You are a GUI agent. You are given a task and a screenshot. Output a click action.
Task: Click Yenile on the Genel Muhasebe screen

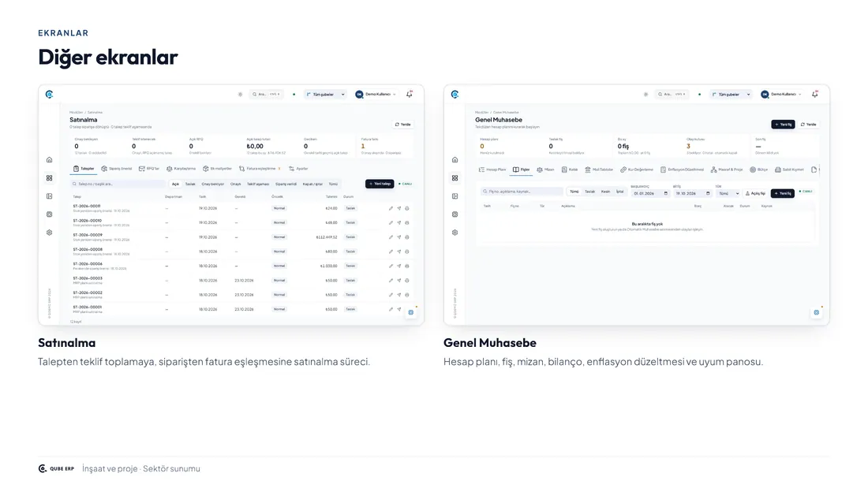coord(808,125)
